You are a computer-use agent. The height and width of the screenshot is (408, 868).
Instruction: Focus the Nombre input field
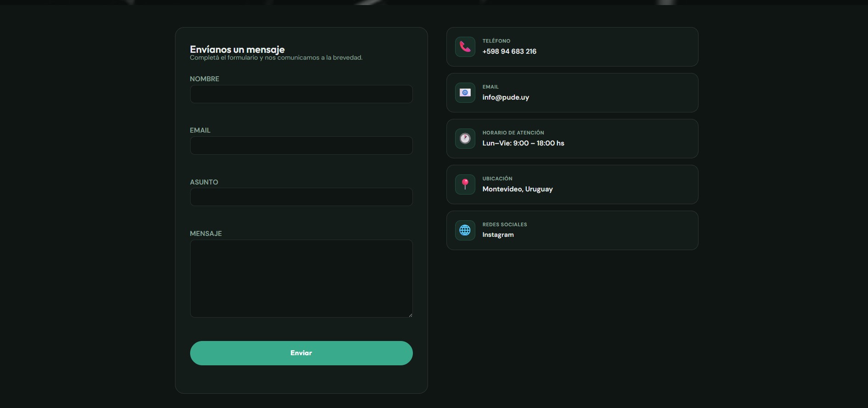(x=301, y=94)
